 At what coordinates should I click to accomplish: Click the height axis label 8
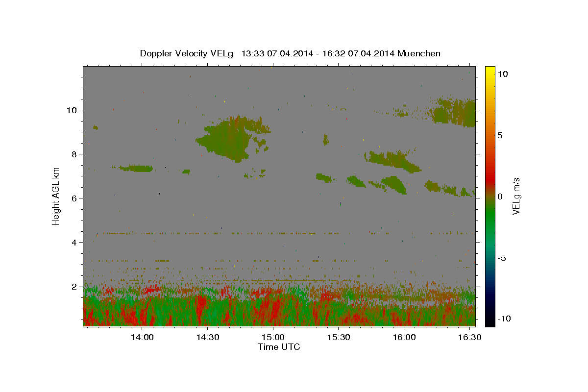pos(74,154)
